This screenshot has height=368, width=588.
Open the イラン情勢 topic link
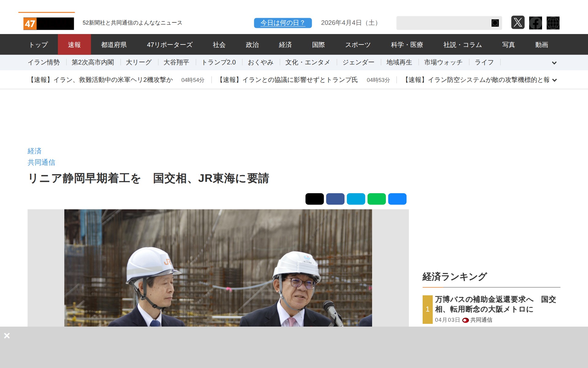(44, 63)
